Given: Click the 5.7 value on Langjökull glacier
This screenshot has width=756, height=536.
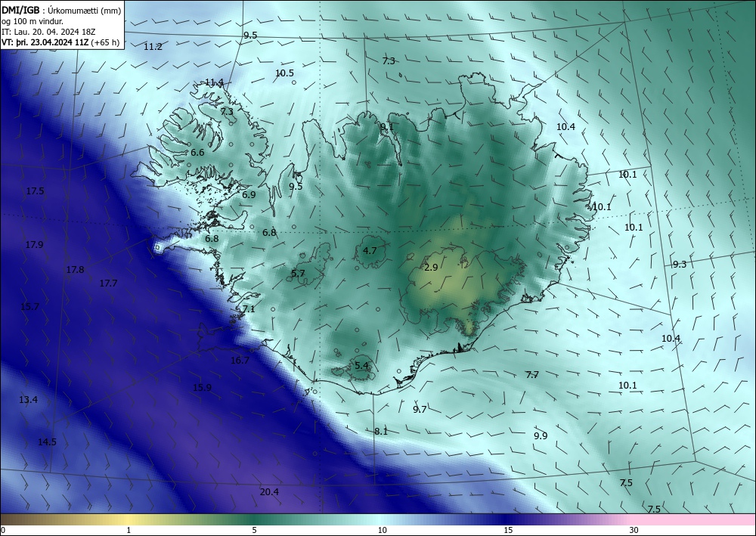Looking at the screenshot, I should point(298,274).
